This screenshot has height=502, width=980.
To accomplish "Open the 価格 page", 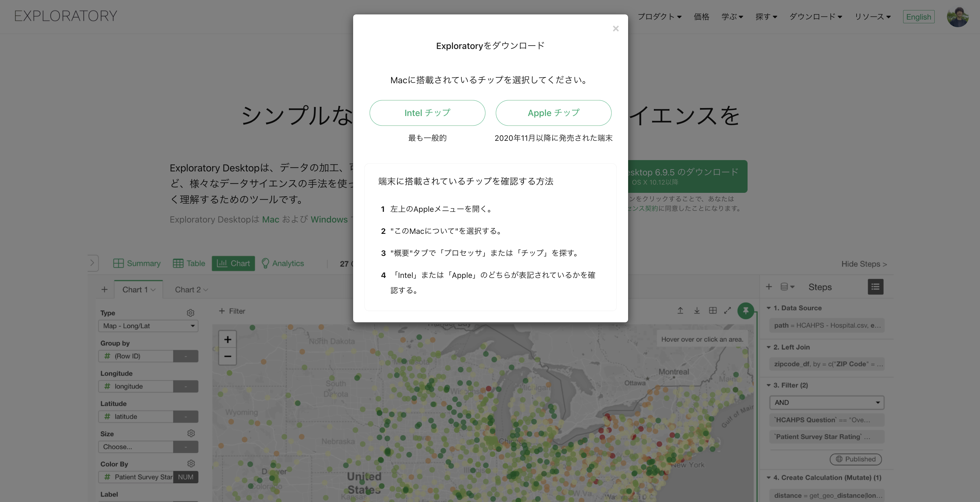I will coord(701,17).
